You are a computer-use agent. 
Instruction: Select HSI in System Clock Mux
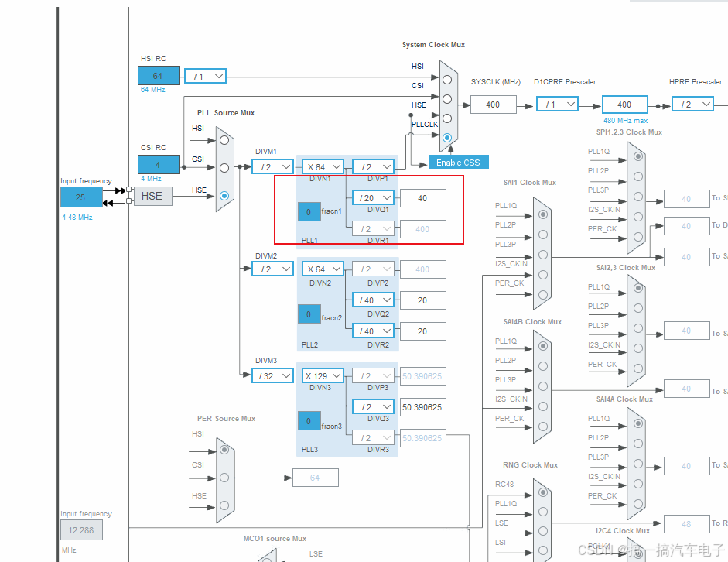[x=447, y=80]
